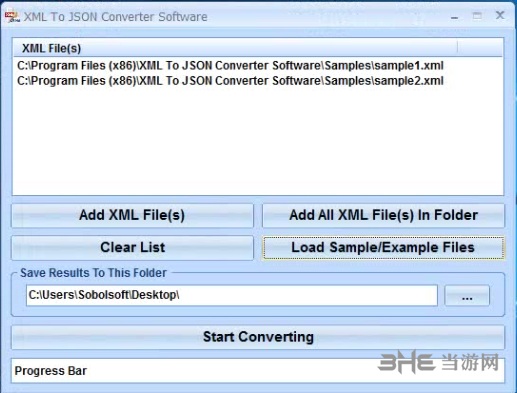Viewport: 517px width, 393px height.
Task: Maximize the converter window
Action: point(477,16)
